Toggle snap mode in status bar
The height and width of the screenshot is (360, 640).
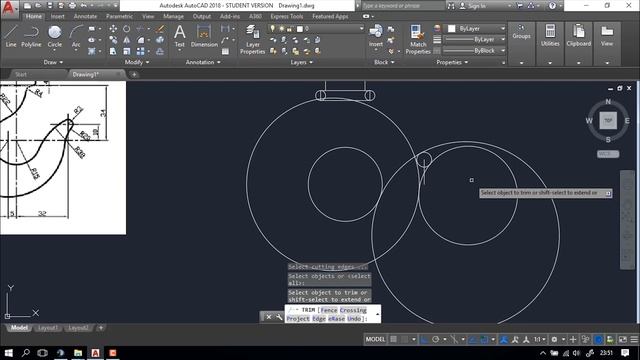pos(404,339)
